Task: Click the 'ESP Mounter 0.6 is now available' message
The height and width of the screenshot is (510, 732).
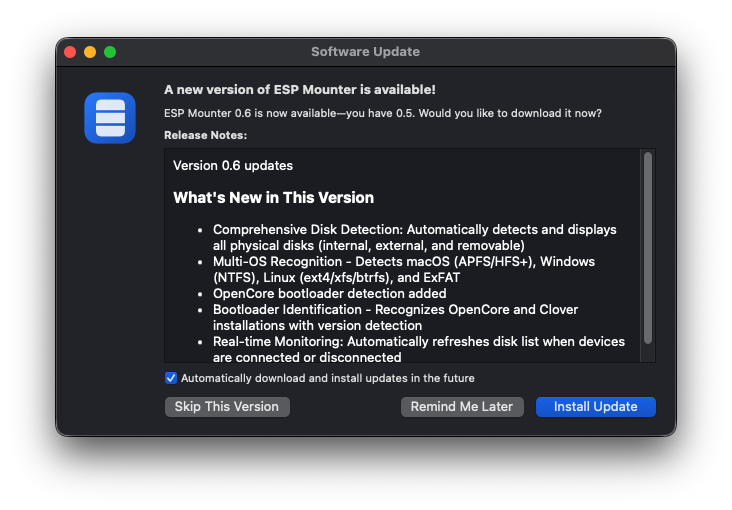Action: (x=383, y=113)
